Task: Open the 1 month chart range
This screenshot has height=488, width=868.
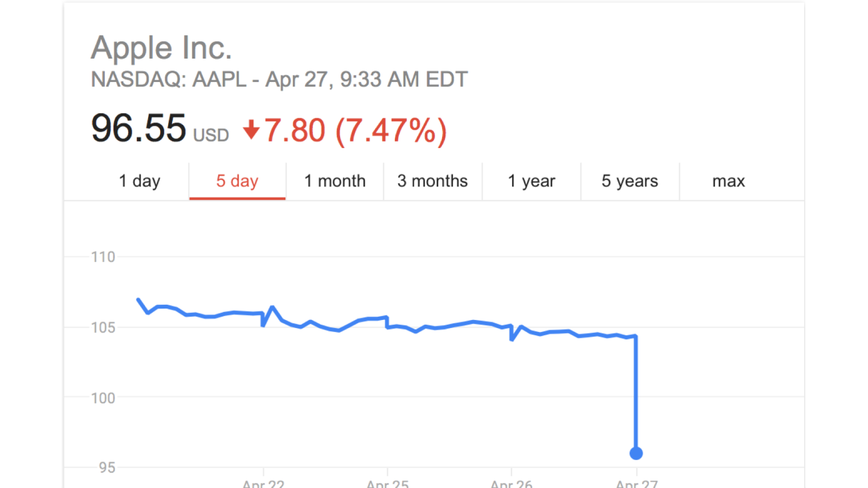Action: pos(335,181)
